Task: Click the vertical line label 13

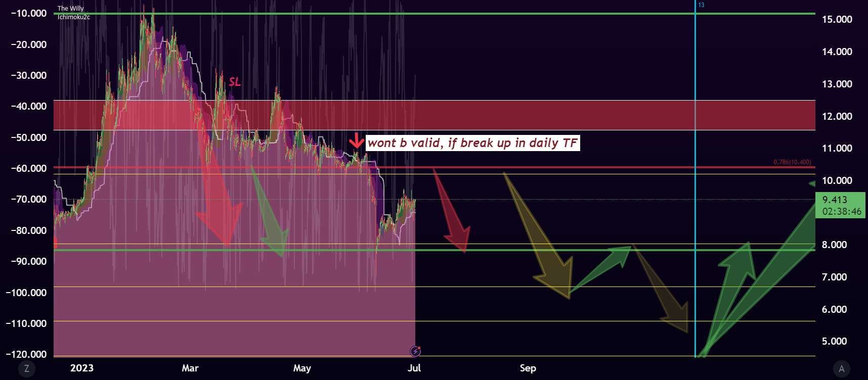Action: 701,5
